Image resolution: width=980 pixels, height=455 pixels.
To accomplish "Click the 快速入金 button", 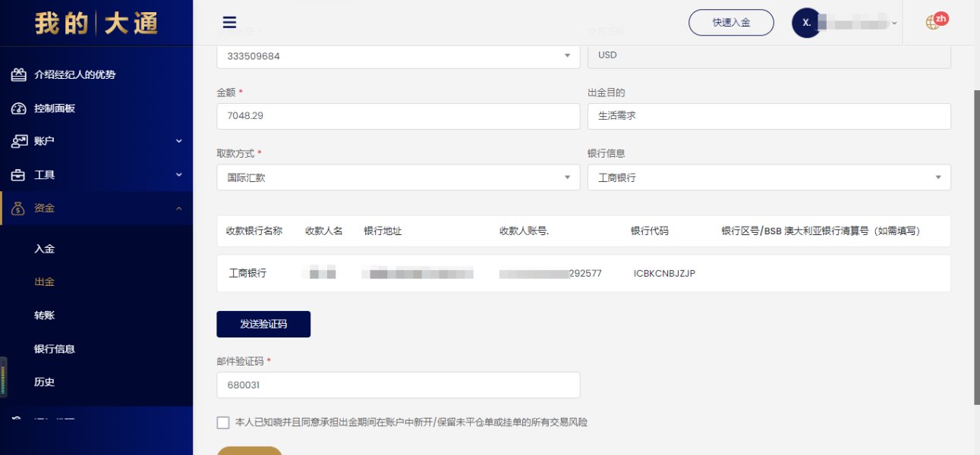I will coord(731,23).
